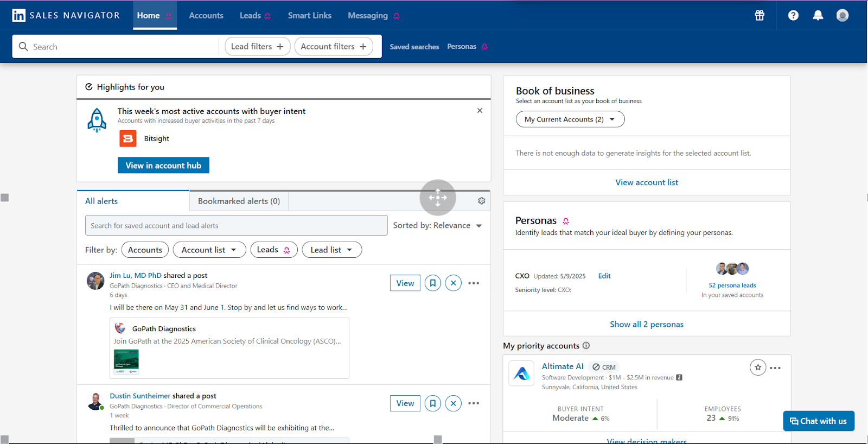
Task: Expand the Lead list filter dropdown
Action: point(332,250)
